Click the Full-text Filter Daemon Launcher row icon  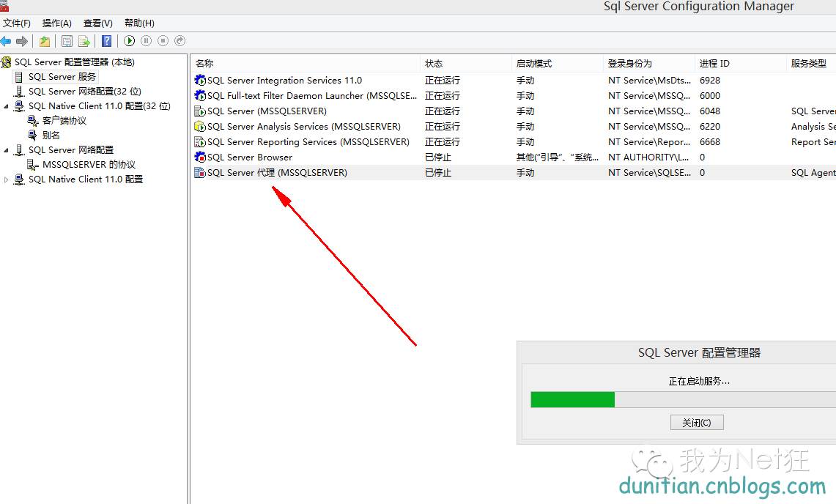pos(200,95)
